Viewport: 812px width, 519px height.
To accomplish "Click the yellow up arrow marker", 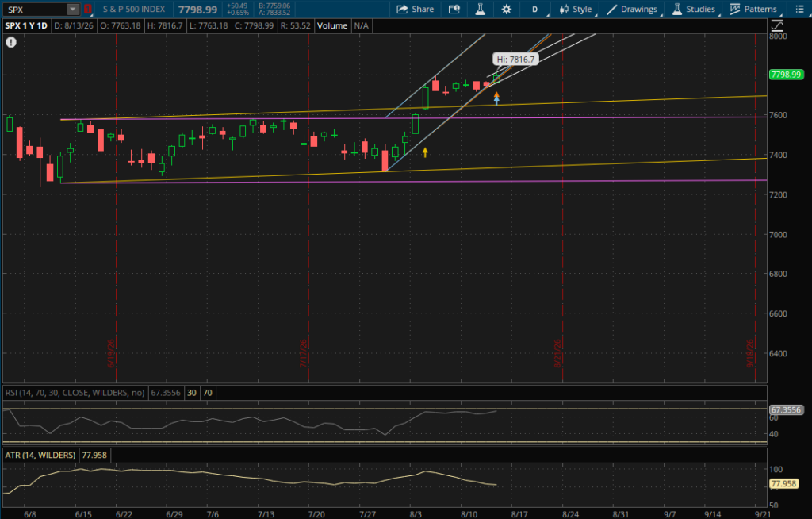I will [425, 152].
